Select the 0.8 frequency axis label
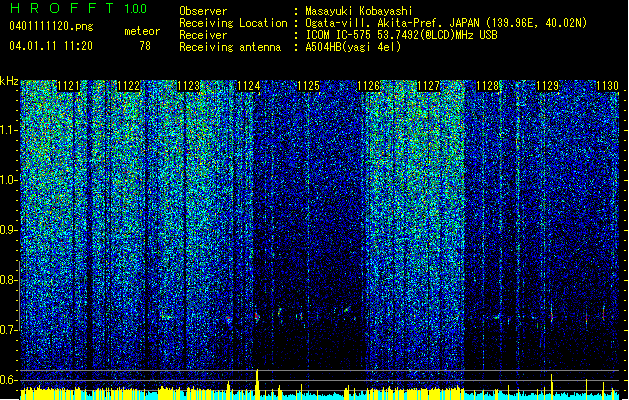The width and height of the screenshot is (629, 400). point(9,280)
